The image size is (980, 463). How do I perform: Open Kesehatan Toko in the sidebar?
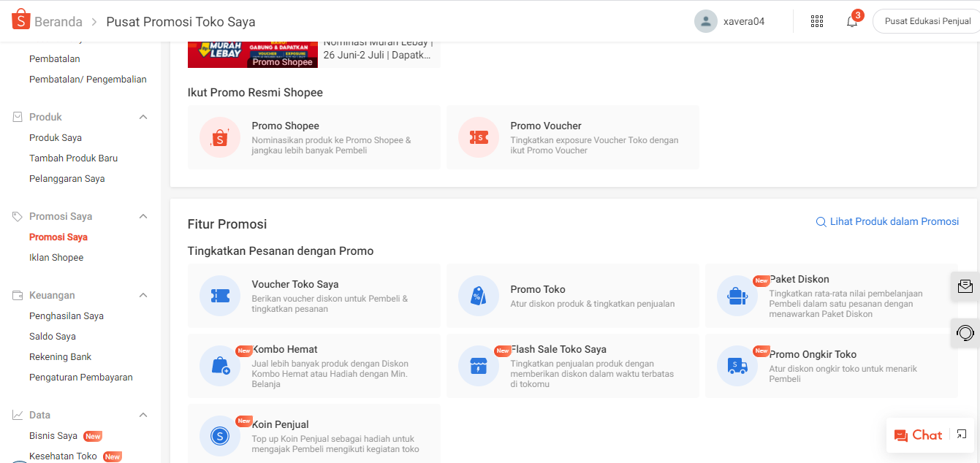[63, 456]
